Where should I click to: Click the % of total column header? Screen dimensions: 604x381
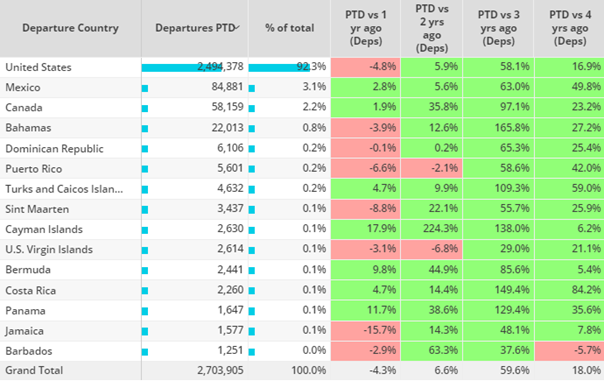click(289, 28)
